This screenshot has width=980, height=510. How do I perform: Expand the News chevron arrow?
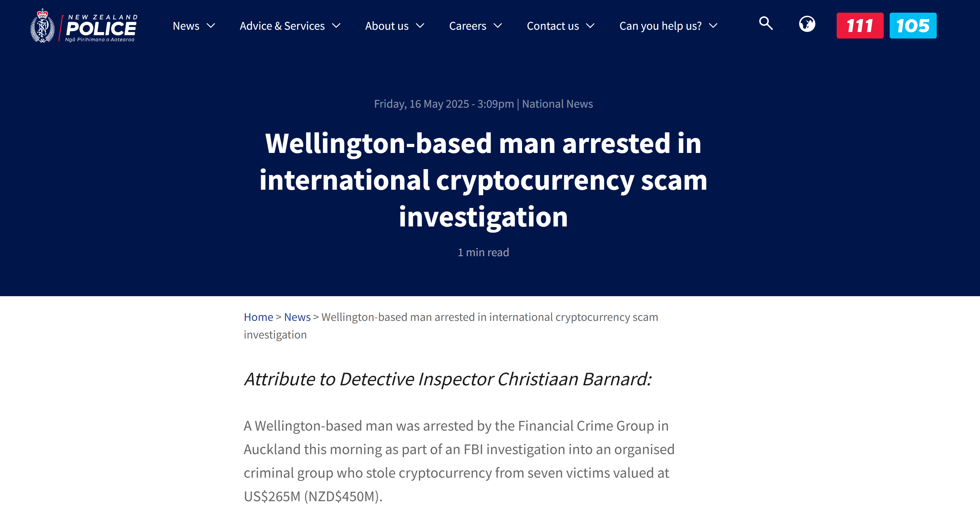[211, 26]
